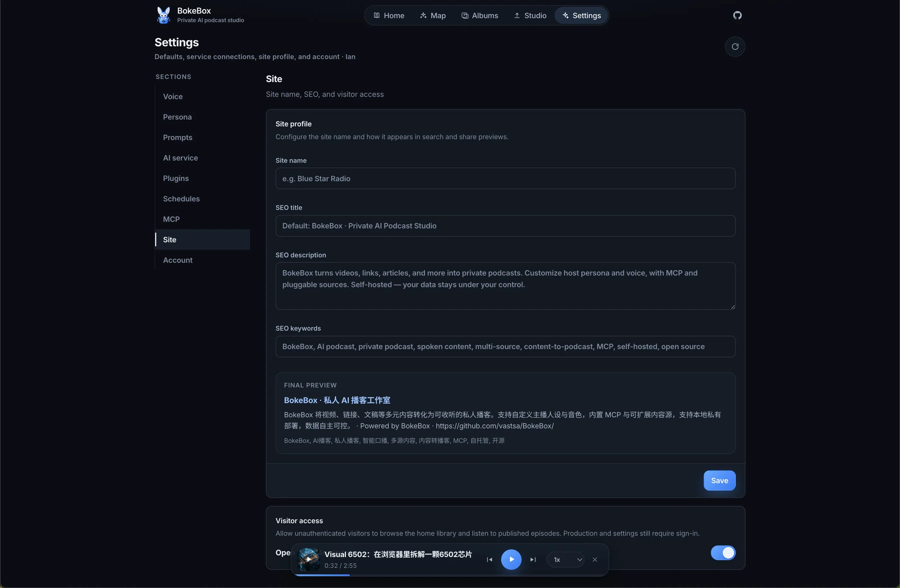The image size is (900, 588).
Task: Seek on the player progress bar
Action: (x=450, y=575)
